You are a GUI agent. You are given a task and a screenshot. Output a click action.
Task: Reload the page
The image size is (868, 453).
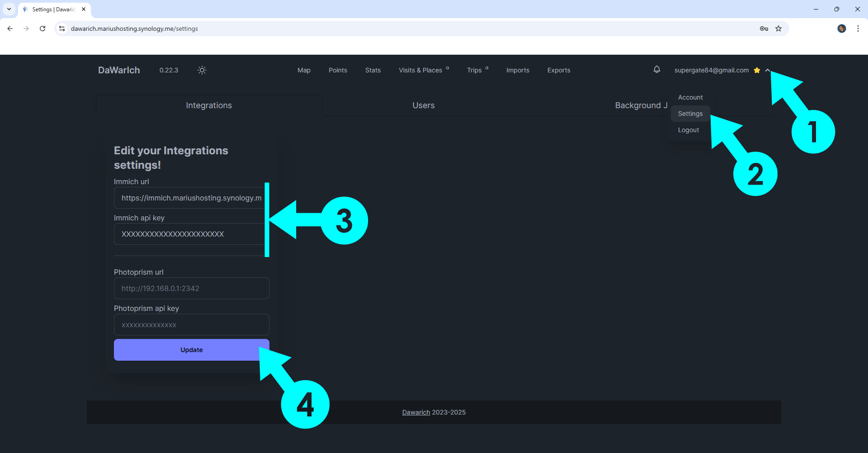(42, 29)
